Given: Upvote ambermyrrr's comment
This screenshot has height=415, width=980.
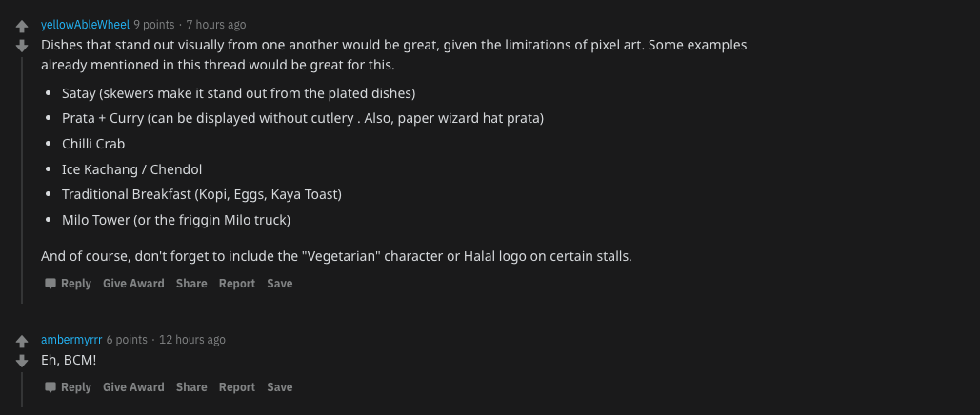Looking at the screenshot, I should [x=22, y=342].
